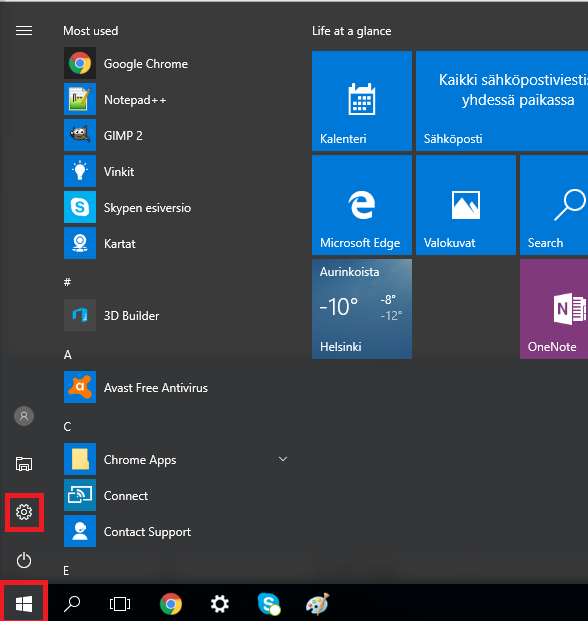Open File Explorer from the Start sidebar
This screenshot has height=621, width=588.
[24, 464]
